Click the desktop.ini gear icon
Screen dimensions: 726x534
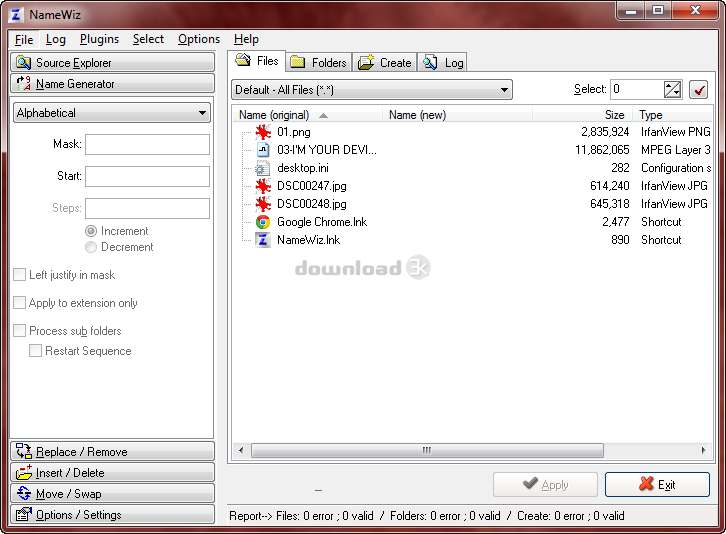tap(263, 168)
